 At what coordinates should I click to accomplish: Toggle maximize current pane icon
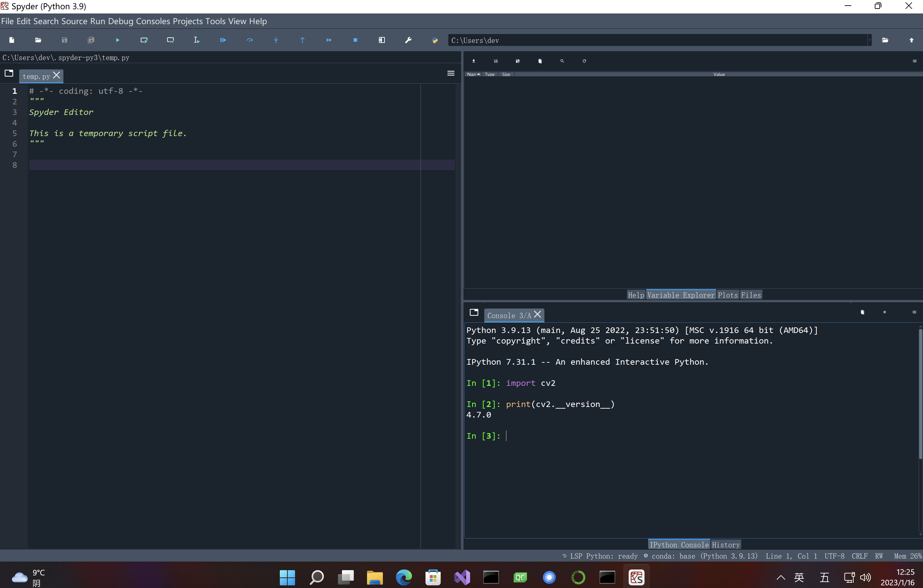click(382, 40)
